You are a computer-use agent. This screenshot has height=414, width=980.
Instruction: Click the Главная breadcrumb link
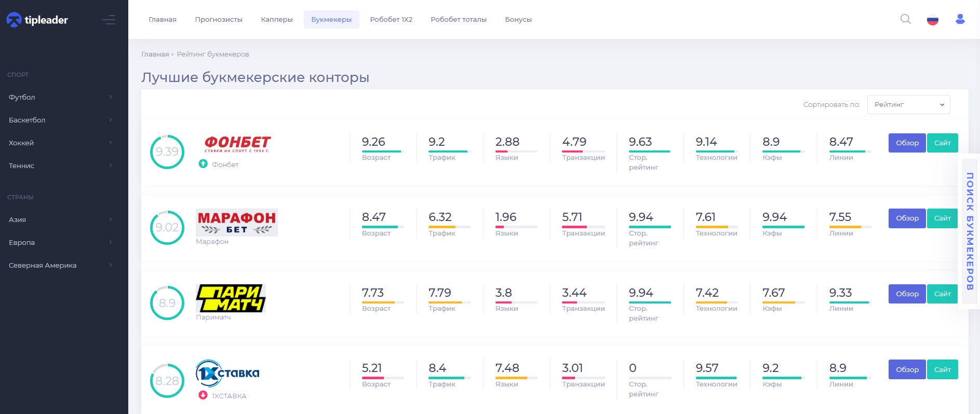(x=155, y=54)
